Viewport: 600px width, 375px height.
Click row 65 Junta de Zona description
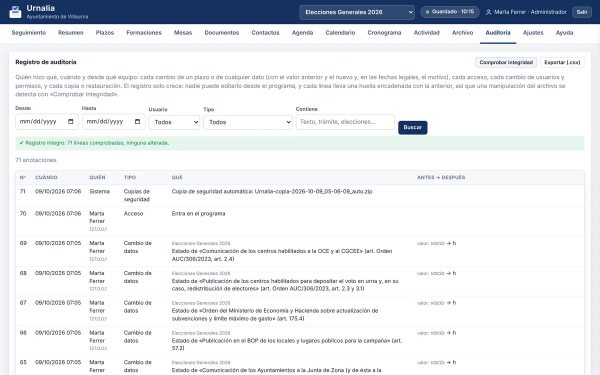pos(276,370)
